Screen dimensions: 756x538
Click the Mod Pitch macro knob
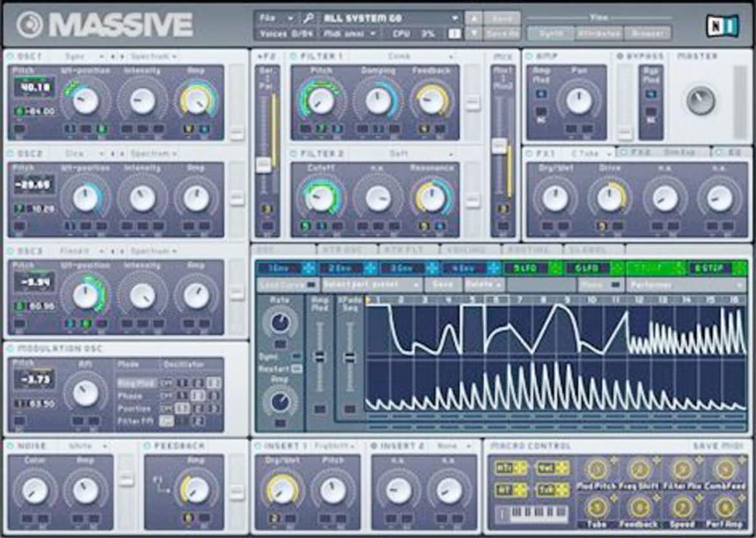pos(597,469)
